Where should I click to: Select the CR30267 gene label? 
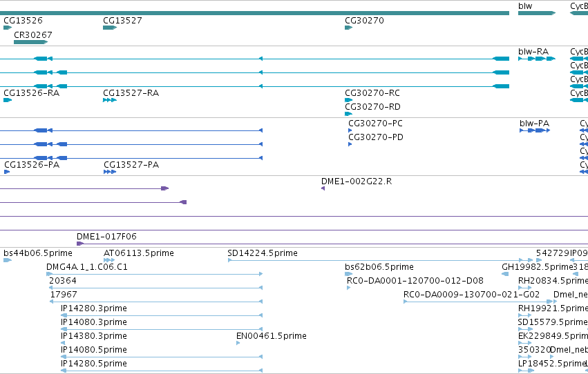click(33, 35)
